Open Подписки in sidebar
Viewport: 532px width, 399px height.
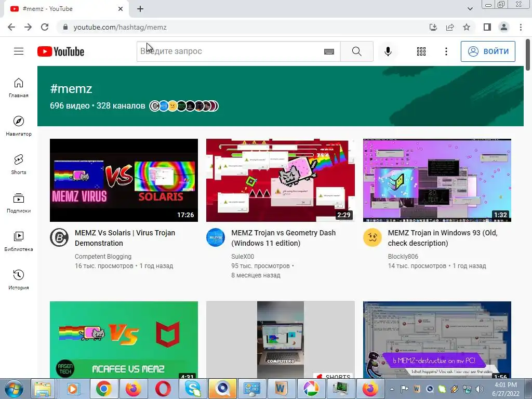tap(19, 203)
